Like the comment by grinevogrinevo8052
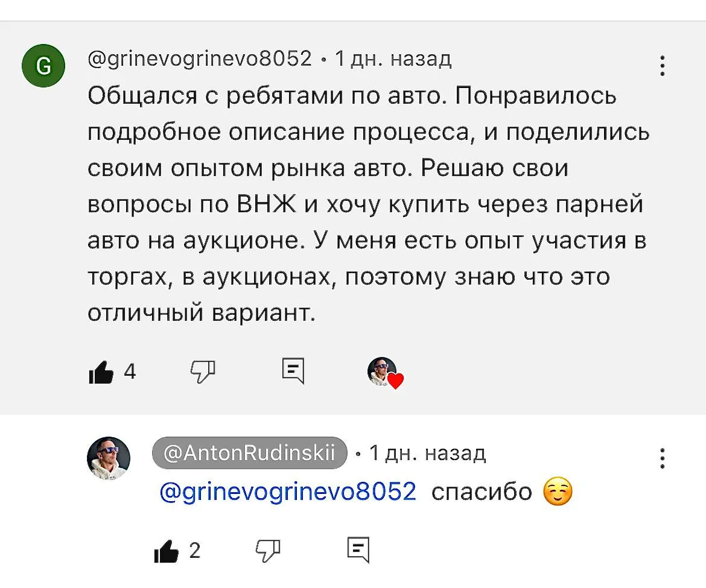Viewport: 706px width, 588px height. 101,373
